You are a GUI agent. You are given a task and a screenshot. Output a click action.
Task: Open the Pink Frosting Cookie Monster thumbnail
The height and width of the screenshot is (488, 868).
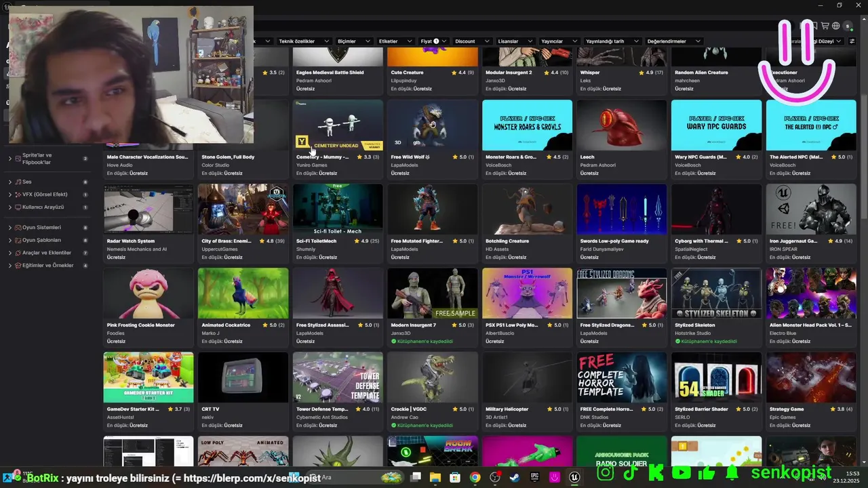(x=149, y=293)
